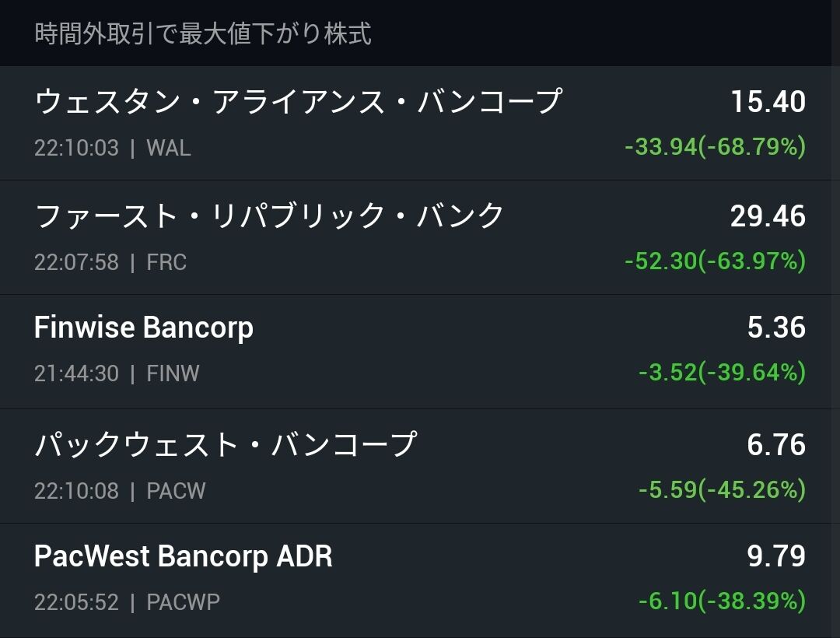This screenshot has height=638, width=840.
Task: Open the パックウェスト・バンコープ stock name
Action: 226,444
